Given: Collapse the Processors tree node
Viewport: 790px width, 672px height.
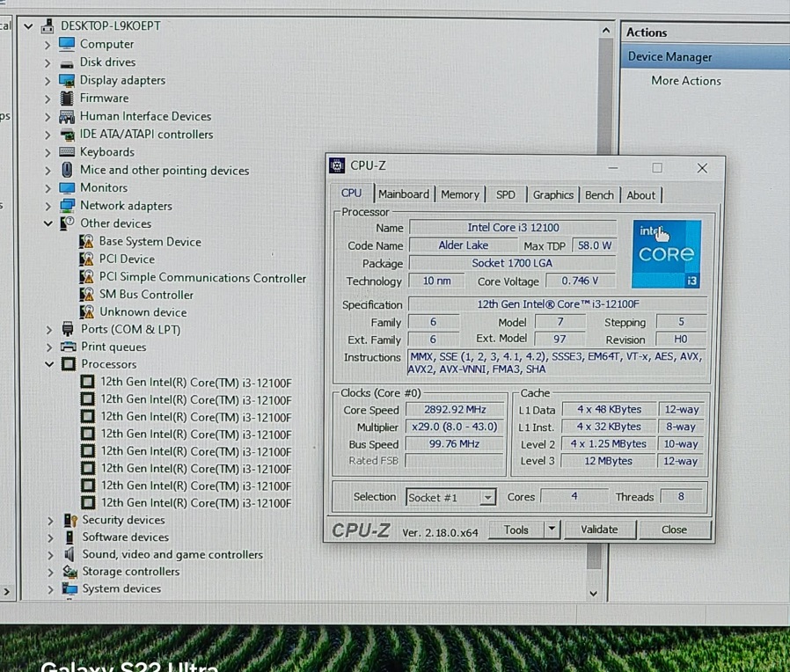Looking at the screenshot, I should (x=48, y=364).
